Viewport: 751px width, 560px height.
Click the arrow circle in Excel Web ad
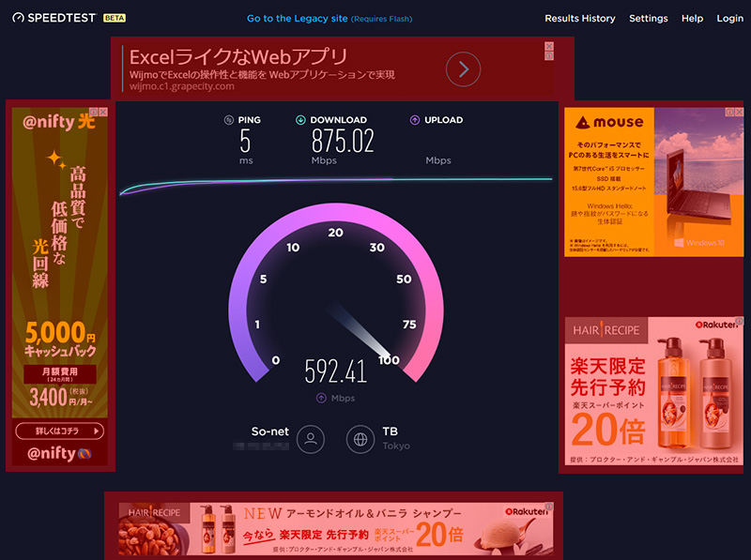pyautogui.click(x=463, y=68)
